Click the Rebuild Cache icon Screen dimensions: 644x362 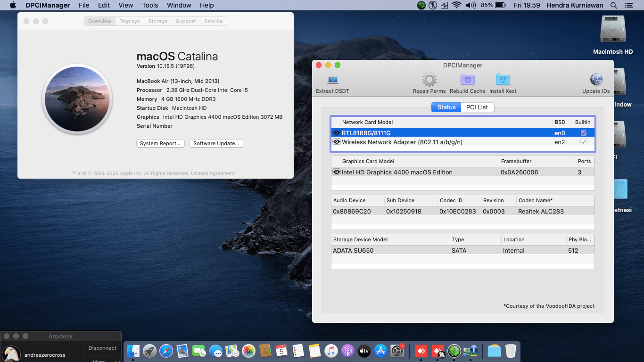point(467,80)
